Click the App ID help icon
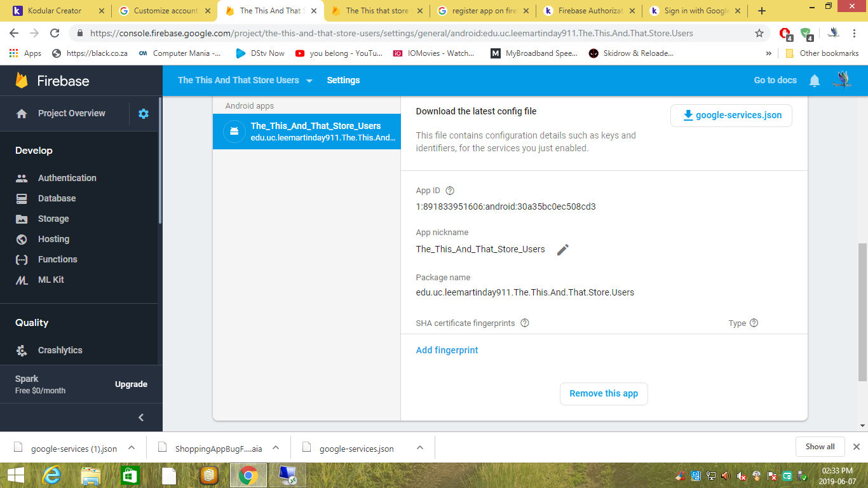 (x=450, y=191)
